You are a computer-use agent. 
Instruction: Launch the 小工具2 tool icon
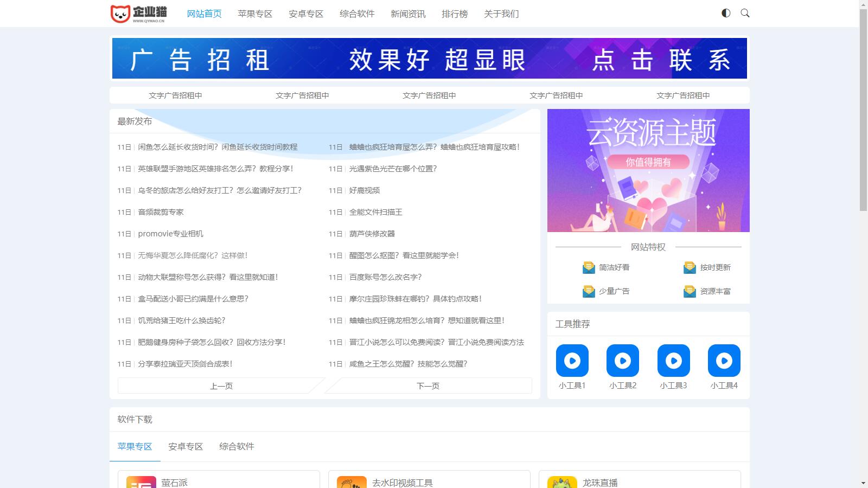pyautogui.click(x=623, y=361)
